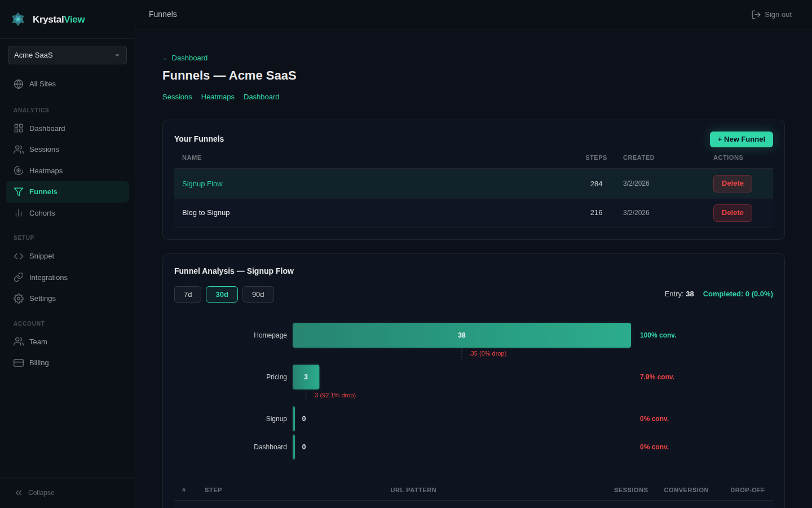Open the Acme SaaS site dropdown

pos(67,55)
